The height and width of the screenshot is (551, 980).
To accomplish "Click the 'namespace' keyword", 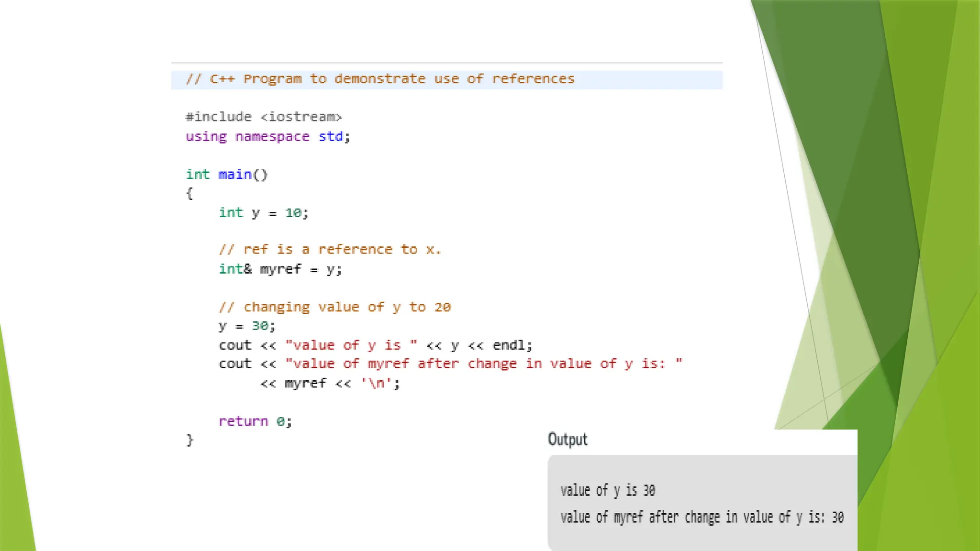I will 272,137.
